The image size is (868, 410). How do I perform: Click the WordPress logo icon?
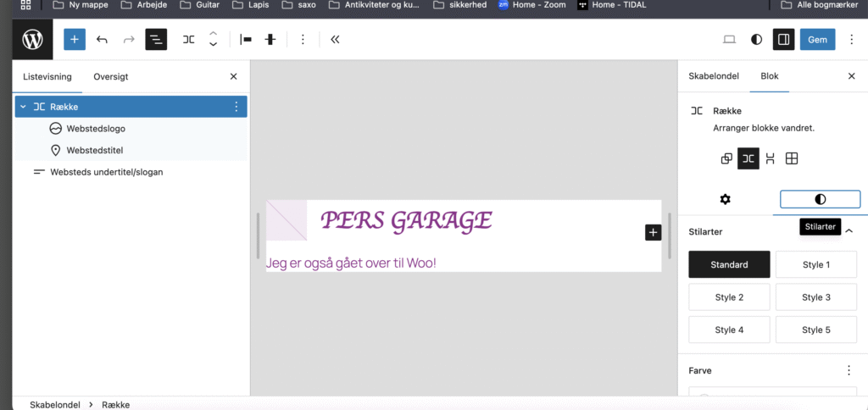(32, 39)
